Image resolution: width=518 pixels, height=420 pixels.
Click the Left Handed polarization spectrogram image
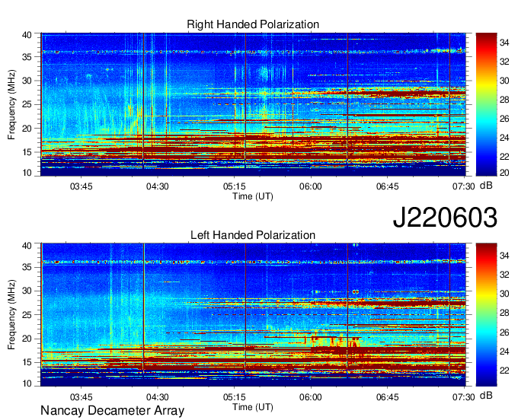(x=253, y=315)
